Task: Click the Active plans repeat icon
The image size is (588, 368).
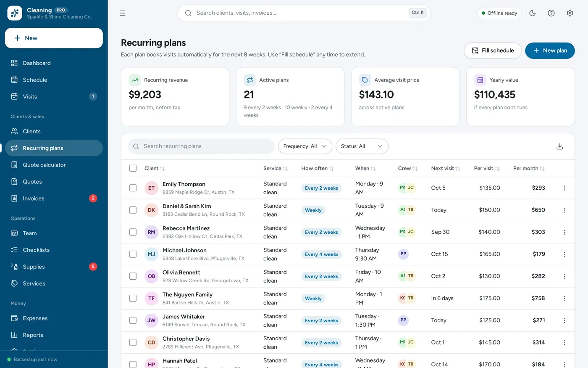Action: click(x=249, y=80)
